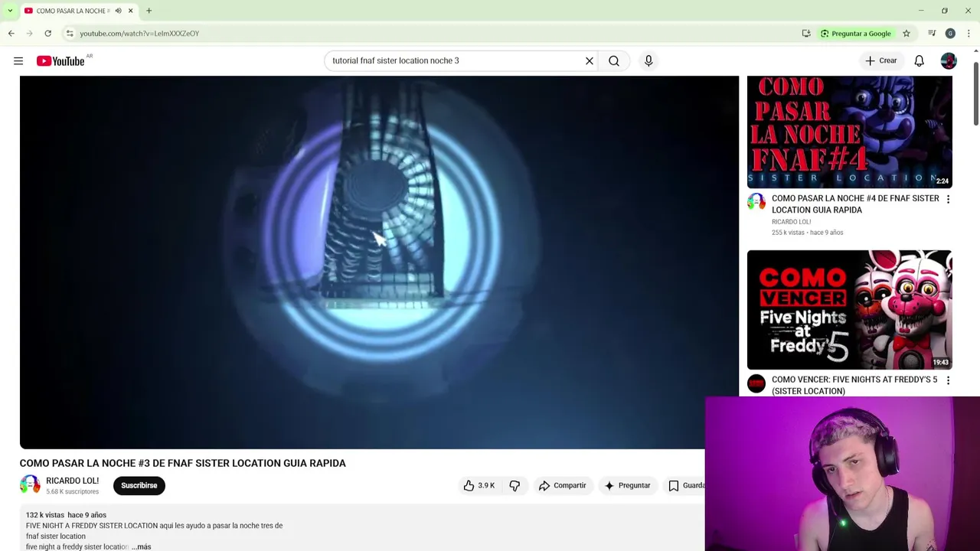Click the video title COMO PASAR LA NOCHE #3
Screen dimensions: 980x551
(x=183, y=463)
